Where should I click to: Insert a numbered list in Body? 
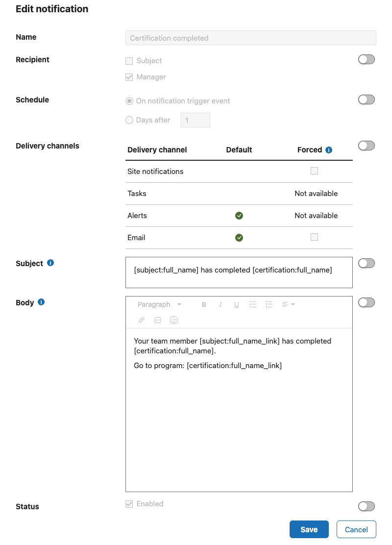pos(269,304)
